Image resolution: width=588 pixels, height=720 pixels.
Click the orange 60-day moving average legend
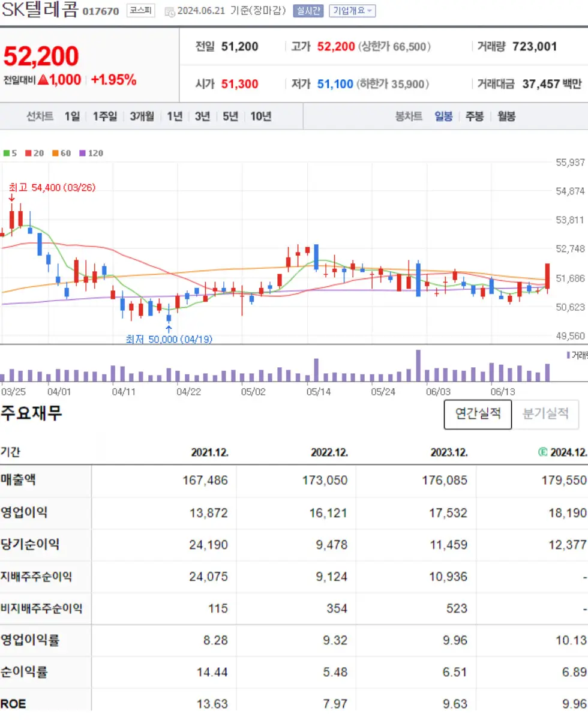[61, 153]
